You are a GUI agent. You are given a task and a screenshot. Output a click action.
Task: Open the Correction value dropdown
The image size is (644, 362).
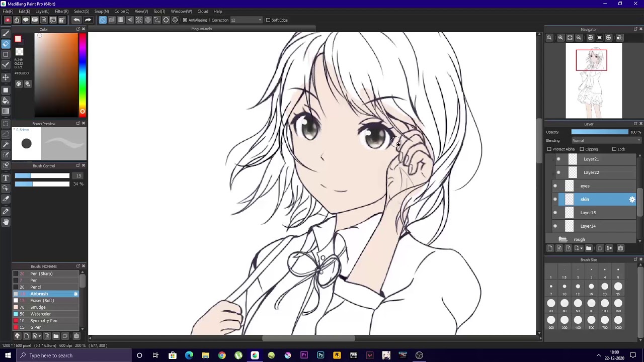click(x=260, y=20)
